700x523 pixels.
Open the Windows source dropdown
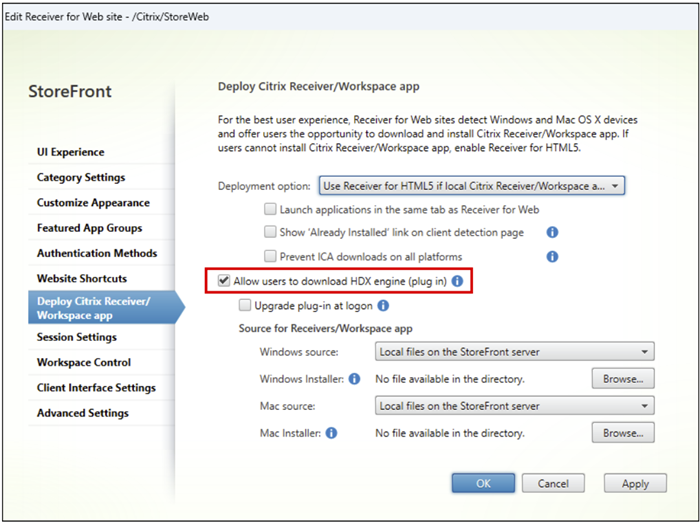pos(514,352)
